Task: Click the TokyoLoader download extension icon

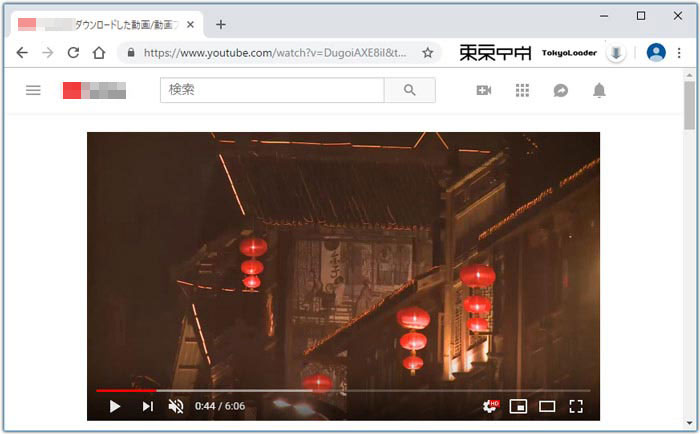Action: 616,53
